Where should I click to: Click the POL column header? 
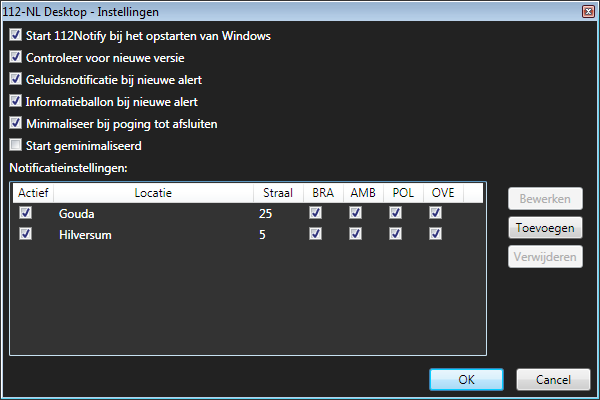tap(403, 193)
